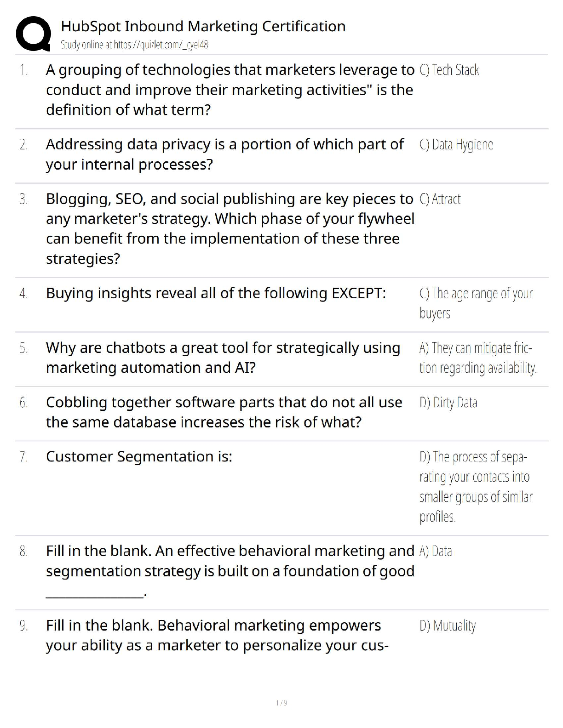
Task: Click question 1 about grouping of technologies
Action: 230,90
